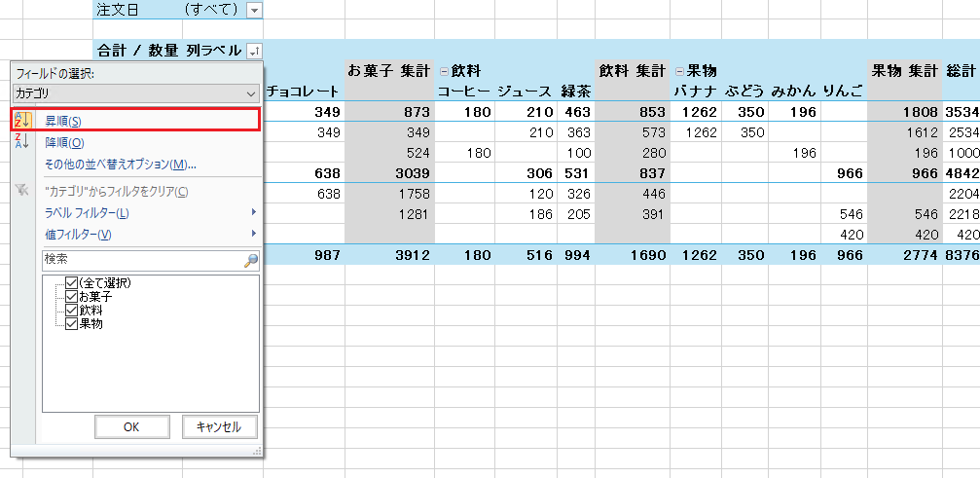Select cell with value 1281
This screenshot has width=980, height=478.
point(389,214)
